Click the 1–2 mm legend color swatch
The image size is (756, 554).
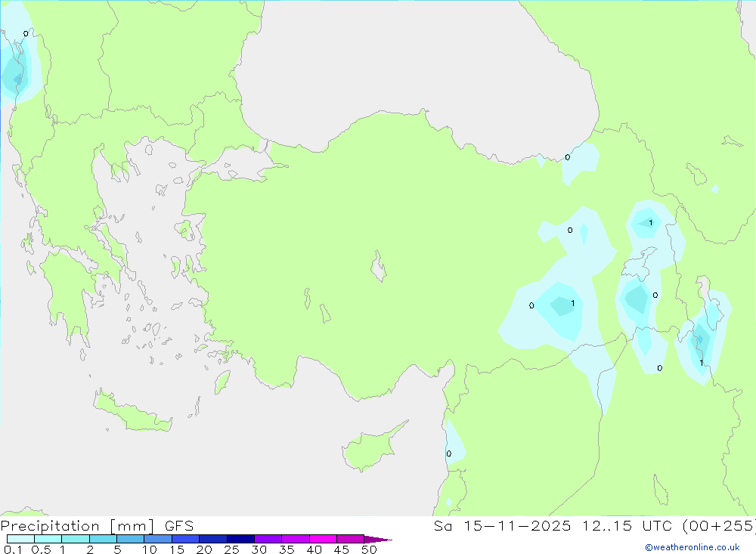76,539
